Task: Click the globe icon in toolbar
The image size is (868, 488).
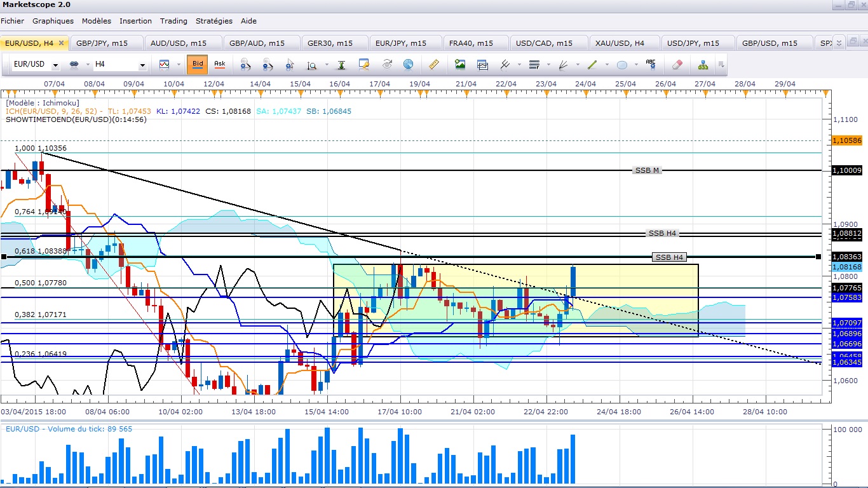Action: click(x=408, y=65)
